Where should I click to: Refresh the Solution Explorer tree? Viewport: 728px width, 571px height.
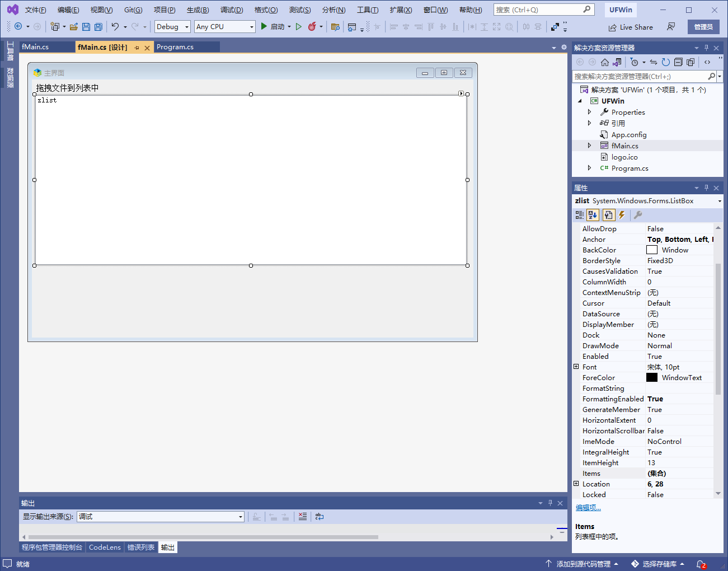(x=665, y=62)
